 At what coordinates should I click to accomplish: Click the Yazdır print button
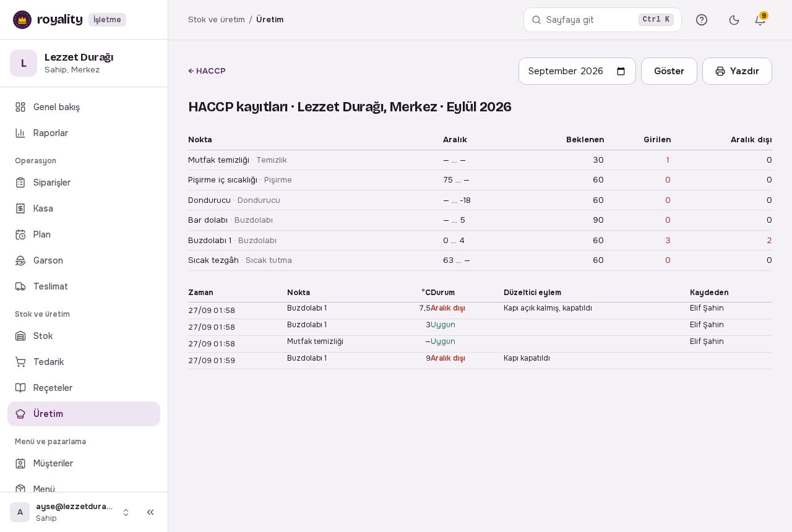pyautogui.click(x=737, y=71)
